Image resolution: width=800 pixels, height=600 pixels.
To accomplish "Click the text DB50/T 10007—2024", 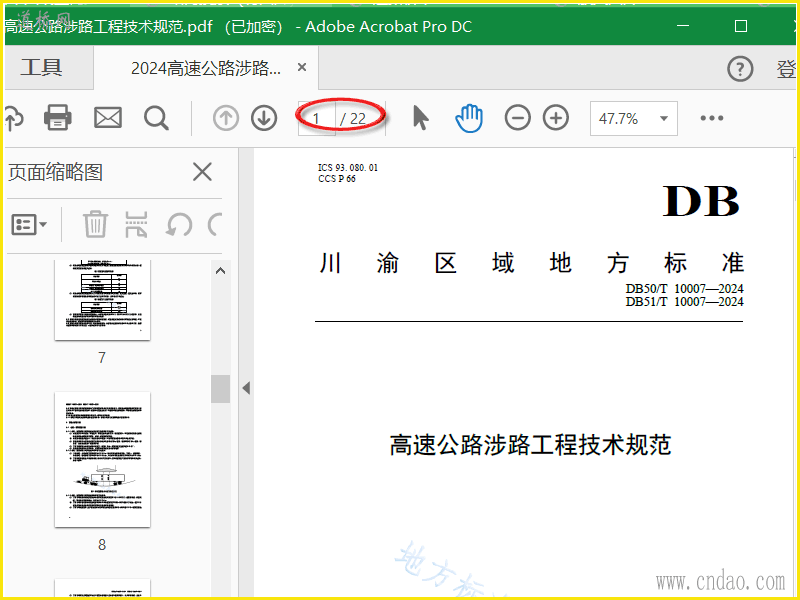I will [x=684, y=289].
